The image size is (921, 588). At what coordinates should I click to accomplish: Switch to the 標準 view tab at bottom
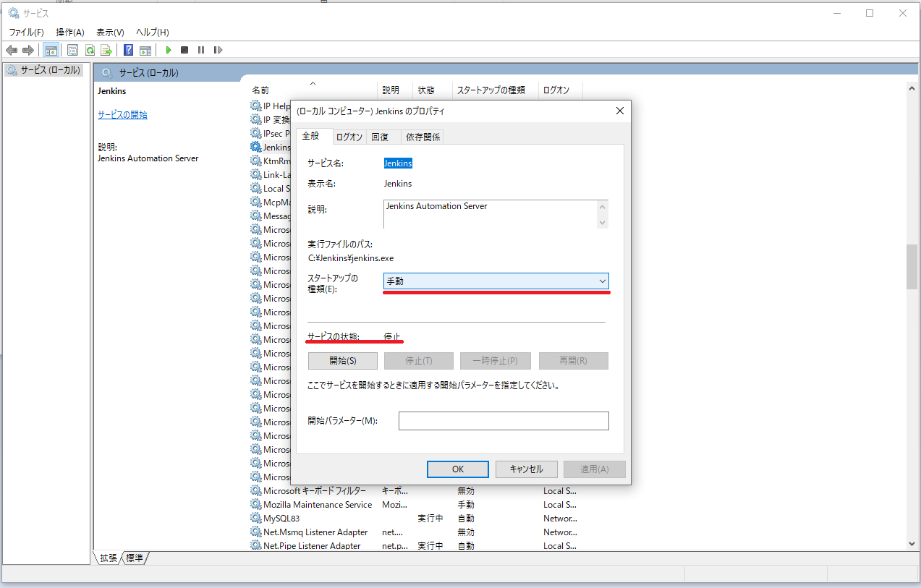[x=135, y=558]
